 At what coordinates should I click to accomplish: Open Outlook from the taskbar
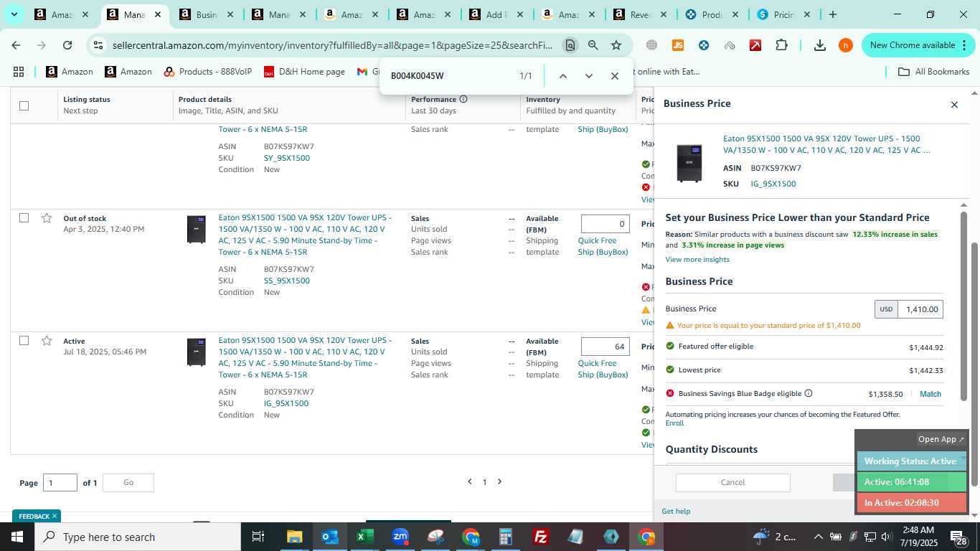(x=330, y=537)
